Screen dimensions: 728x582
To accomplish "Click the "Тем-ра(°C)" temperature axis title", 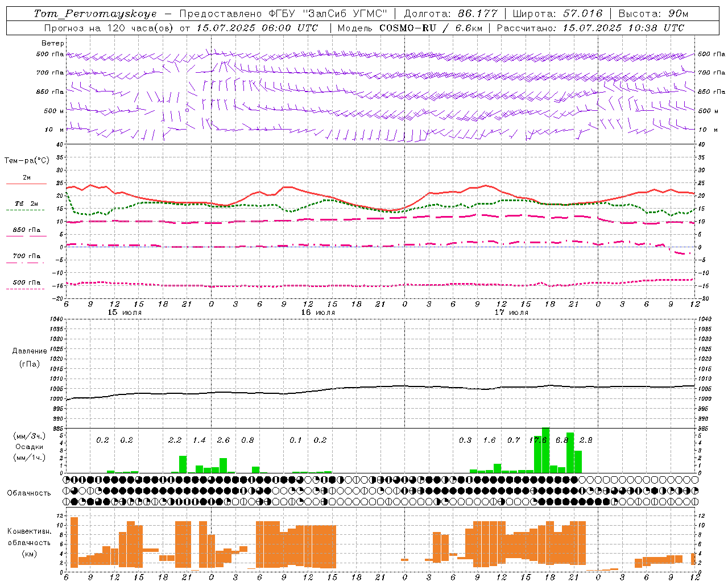I will [x=27, y=161].
